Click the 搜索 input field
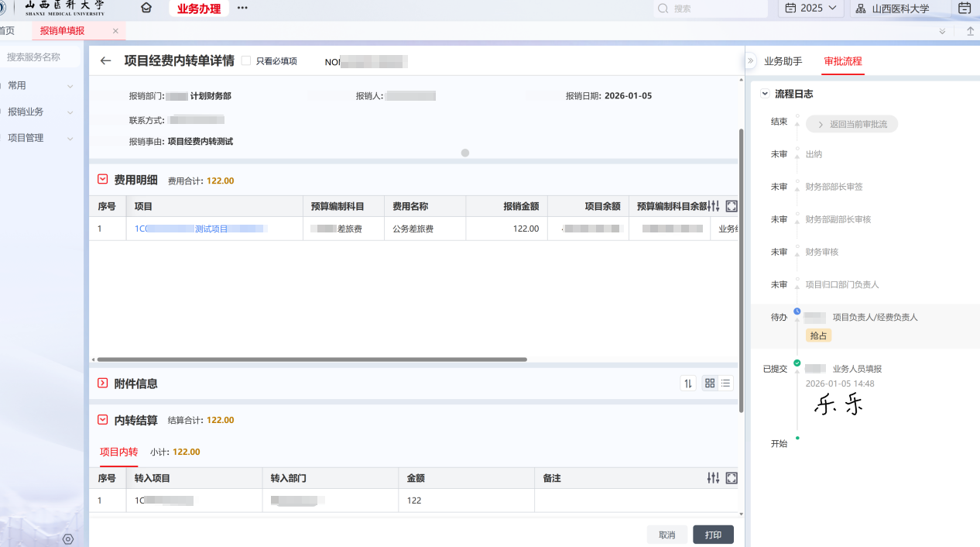The image size is (980, 547). point(712,9)
